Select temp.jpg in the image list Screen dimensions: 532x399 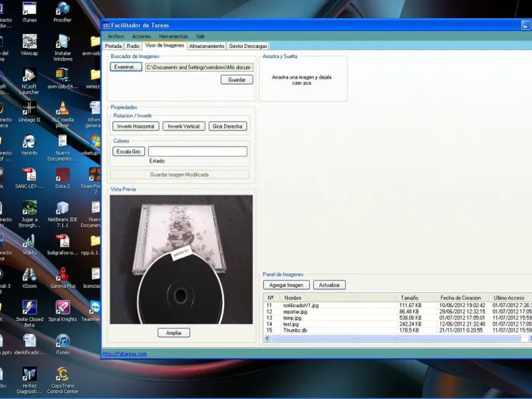point(293,318)
